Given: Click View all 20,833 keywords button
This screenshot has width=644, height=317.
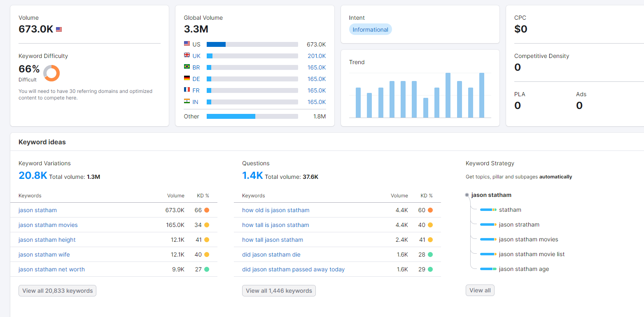Looking at the screenshot, I should click(x=57, y=291).
